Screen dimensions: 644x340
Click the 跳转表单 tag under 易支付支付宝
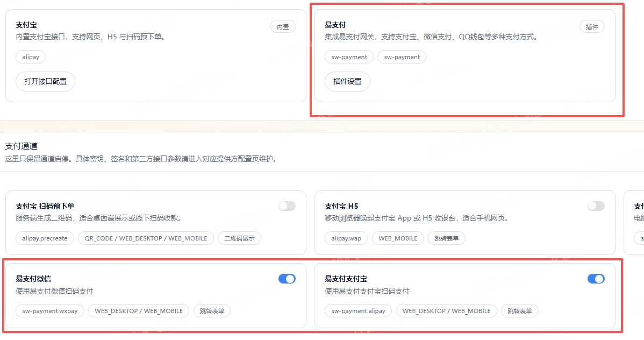click(x=519, y=311)
